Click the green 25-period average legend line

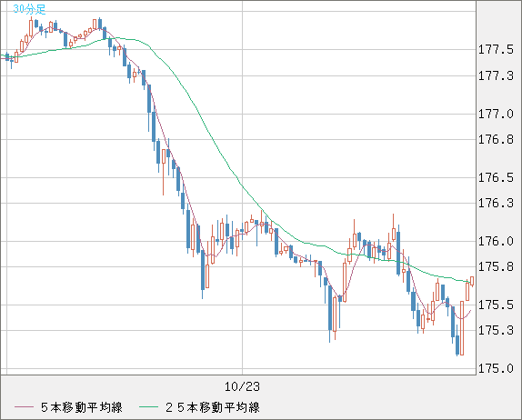pyautogui.click(x=148, y=407)
